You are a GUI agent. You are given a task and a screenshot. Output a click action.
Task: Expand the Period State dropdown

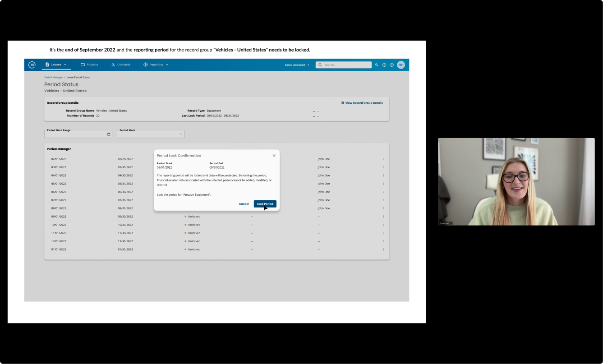(x=181, y=134)
